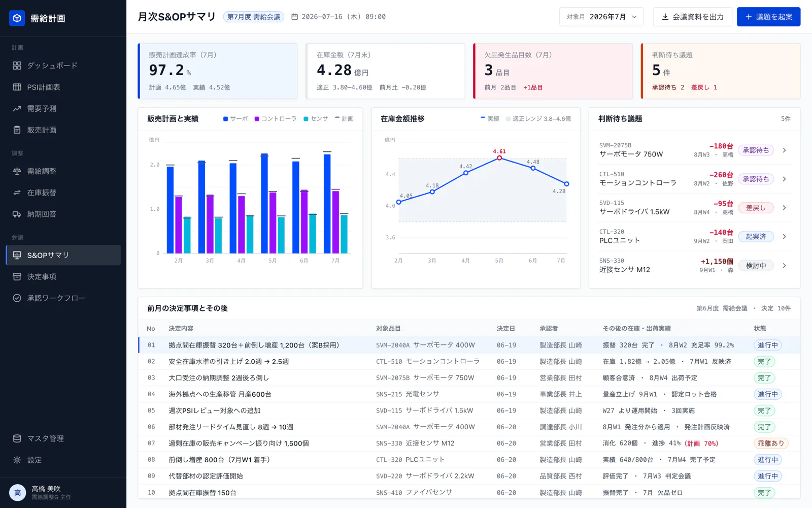The height and width of the screenshot is (508, 812).
Task: Click the download icon in 会議資料を出力
Action: [x=665, y=17]
